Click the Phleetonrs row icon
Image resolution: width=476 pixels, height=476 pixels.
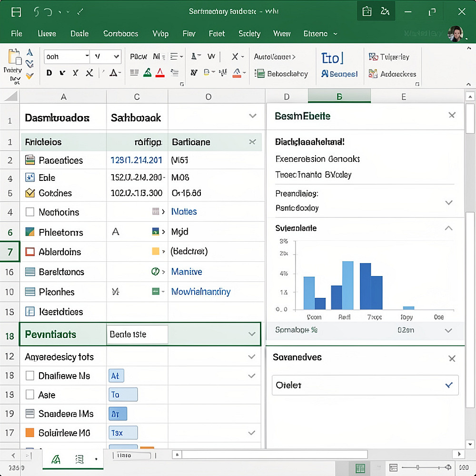click(x=30, y=232)
